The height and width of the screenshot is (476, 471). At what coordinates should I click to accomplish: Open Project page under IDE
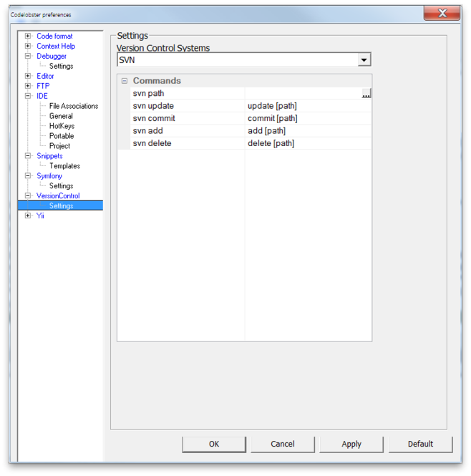(x=60, y=146)
